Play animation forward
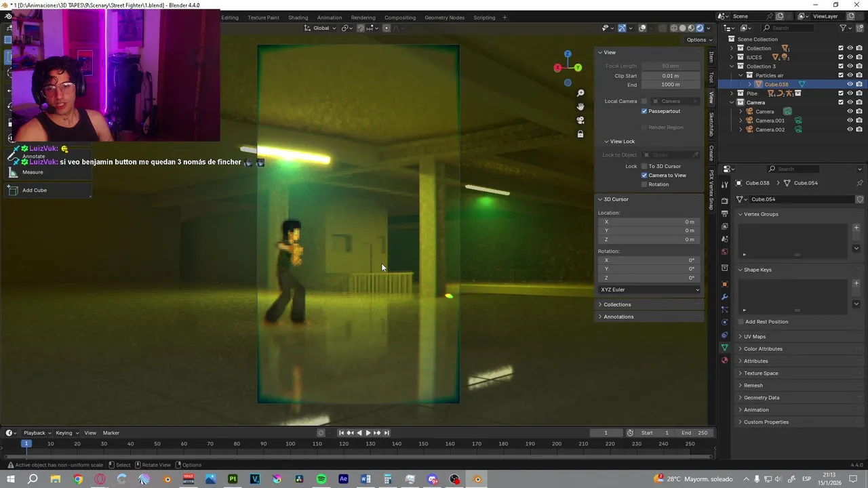Screen dimensions: 868x488 [x=368, y=433]
